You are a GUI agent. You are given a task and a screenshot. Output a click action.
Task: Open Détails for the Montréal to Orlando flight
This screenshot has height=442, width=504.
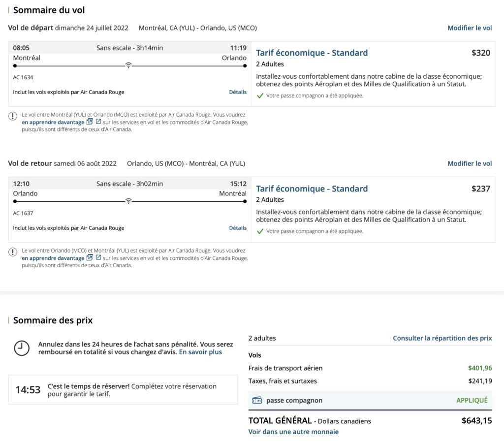coord(238,92)
